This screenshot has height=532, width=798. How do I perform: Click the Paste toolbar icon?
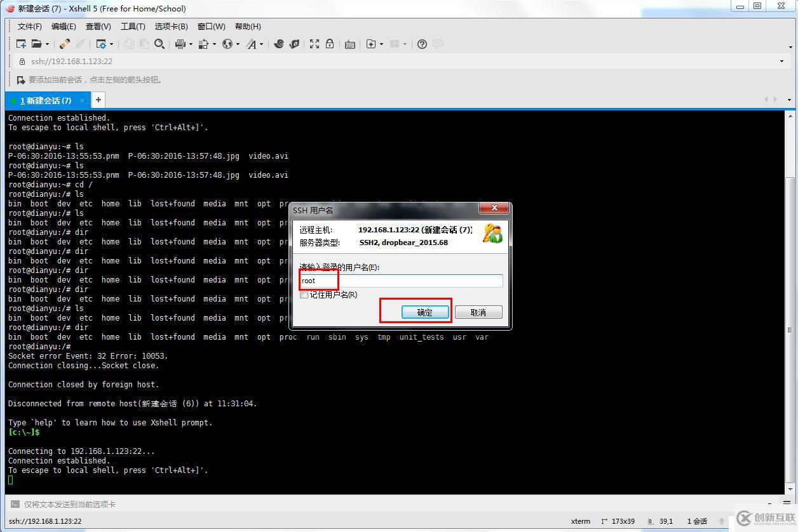point(144,44)
